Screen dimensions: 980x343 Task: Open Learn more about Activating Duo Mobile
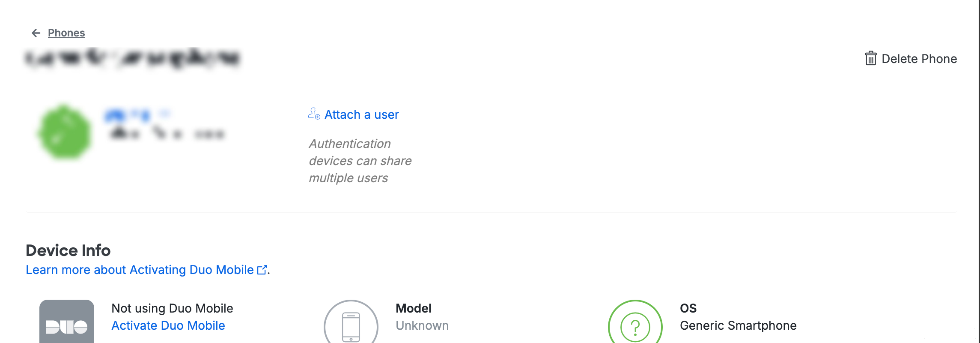coord(140,270)
